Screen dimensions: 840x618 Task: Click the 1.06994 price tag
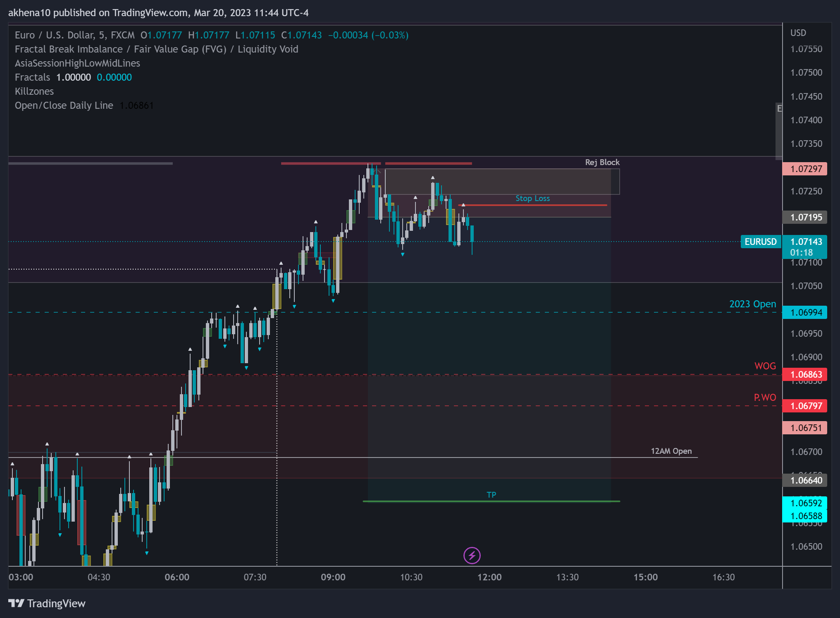pos(805,312)
